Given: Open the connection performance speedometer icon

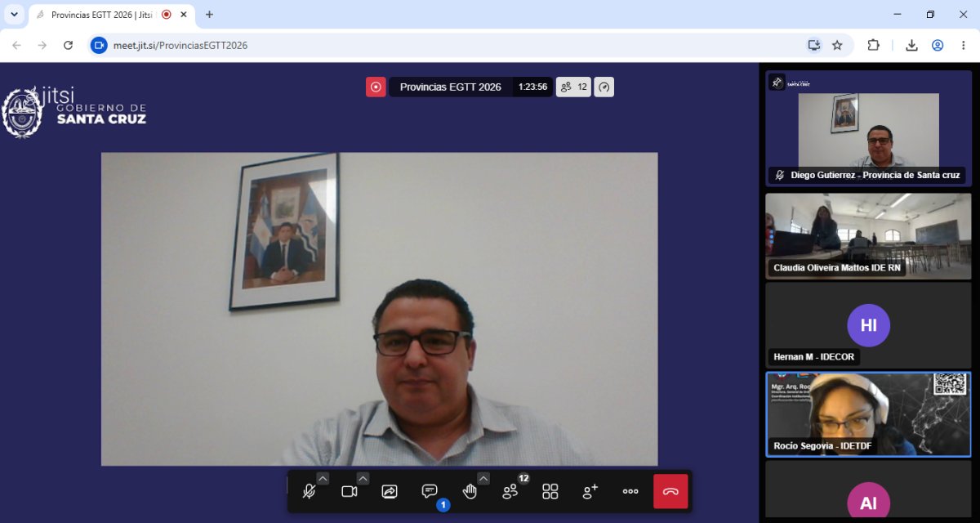Looking at the screenshot, I should 604,87.
